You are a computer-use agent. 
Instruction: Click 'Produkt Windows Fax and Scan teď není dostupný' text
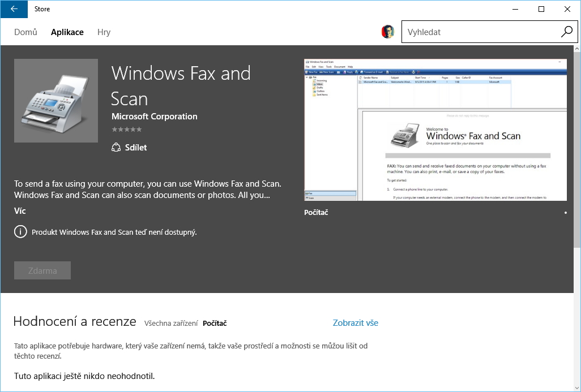(114, 232)
